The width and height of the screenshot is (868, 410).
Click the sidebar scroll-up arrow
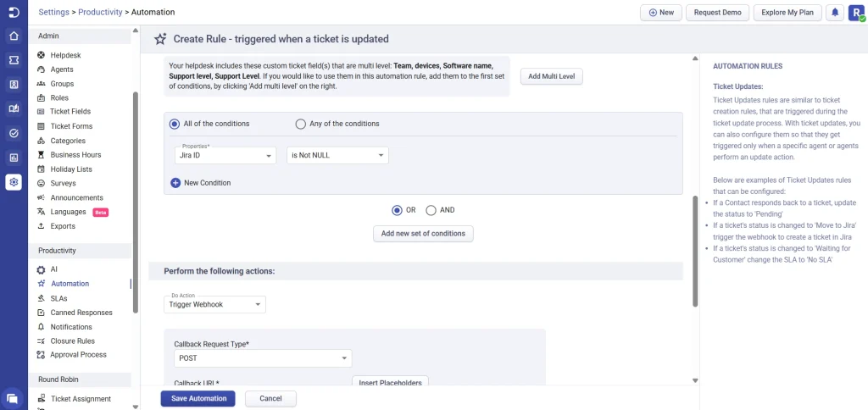click(136, 31)
